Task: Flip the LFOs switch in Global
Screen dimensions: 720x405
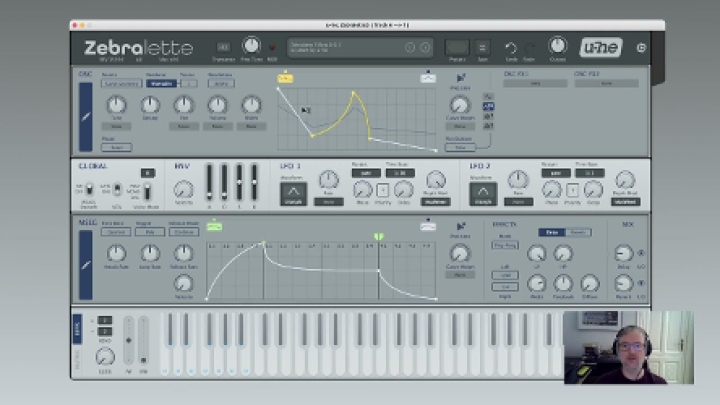Action: click(118, 189)
